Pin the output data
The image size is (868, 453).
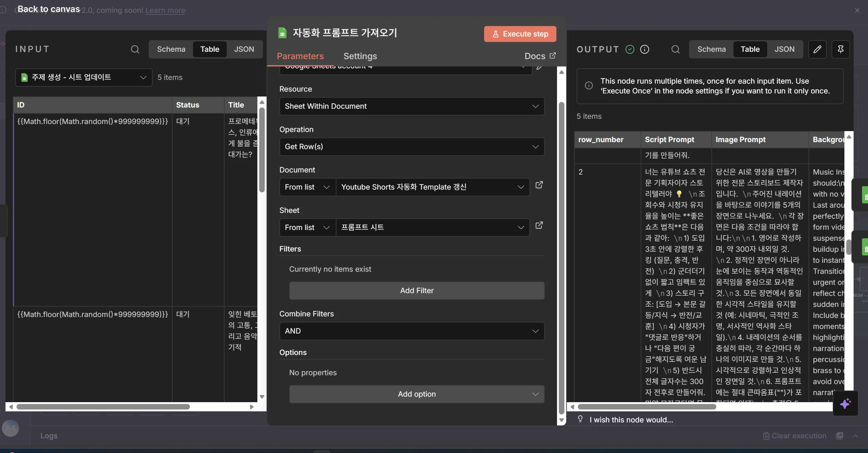coord(840,49)
